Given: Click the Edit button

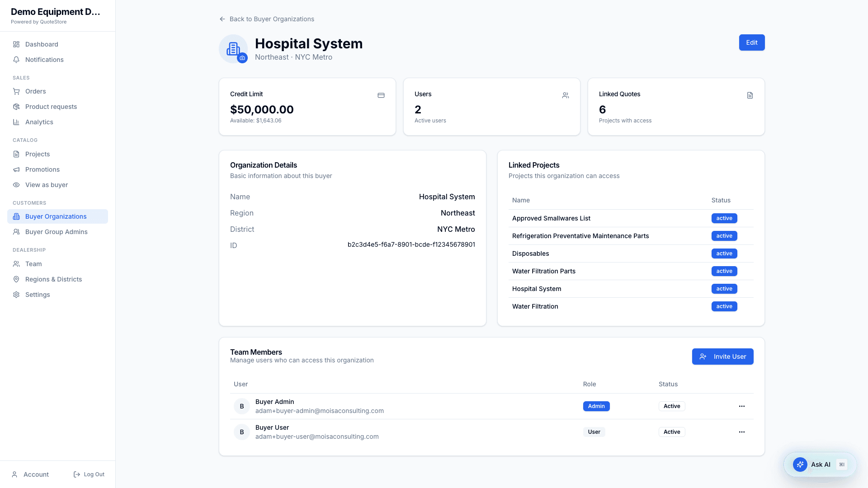Looking at the screenshot, I should click(752, 42).
